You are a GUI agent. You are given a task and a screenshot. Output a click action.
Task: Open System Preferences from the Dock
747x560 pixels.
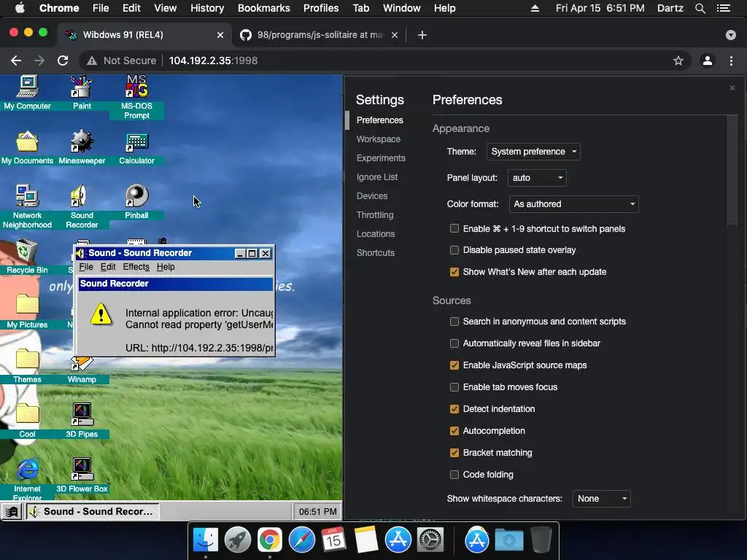point(430,540)
